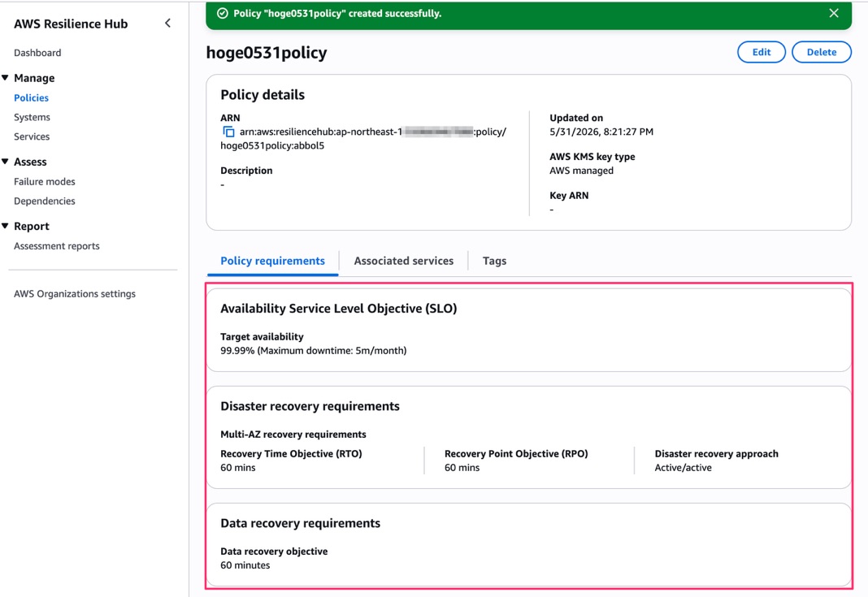Open Services in the sidebar

pos(32,136)
